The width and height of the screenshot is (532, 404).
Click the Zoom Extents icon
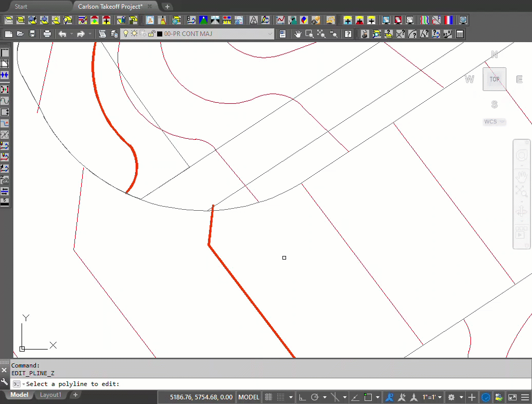point(321,34)
